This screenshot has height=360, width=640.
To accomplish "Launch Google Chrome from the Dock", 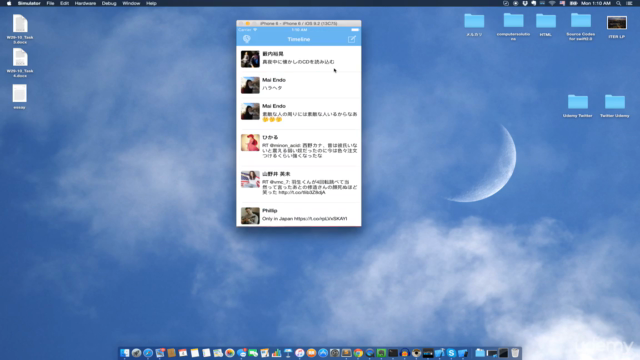I will pos(358,353).
